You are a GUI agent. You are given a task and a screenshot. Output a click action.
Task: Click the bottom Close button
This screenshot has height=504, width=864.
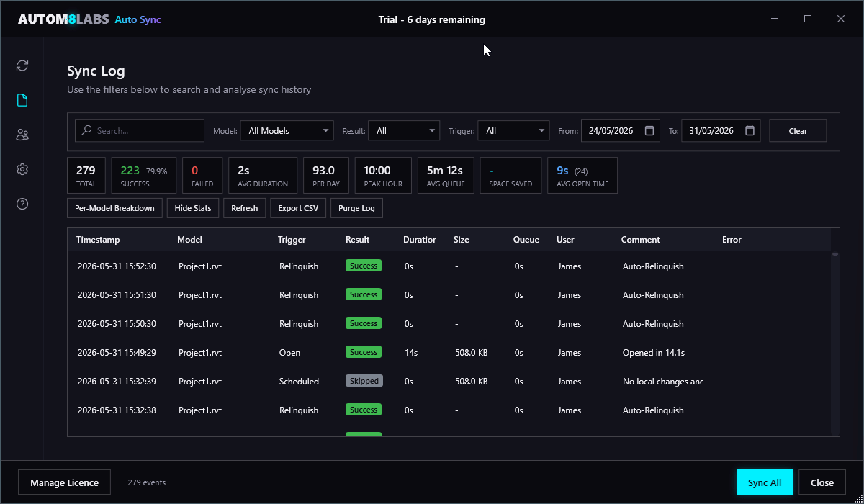822,482
